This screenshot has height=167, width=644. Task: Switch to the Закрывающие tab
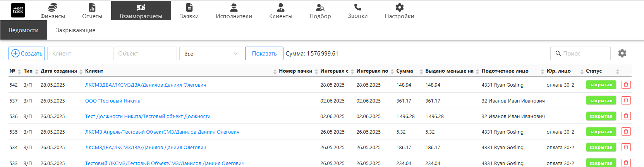point(76,30)
